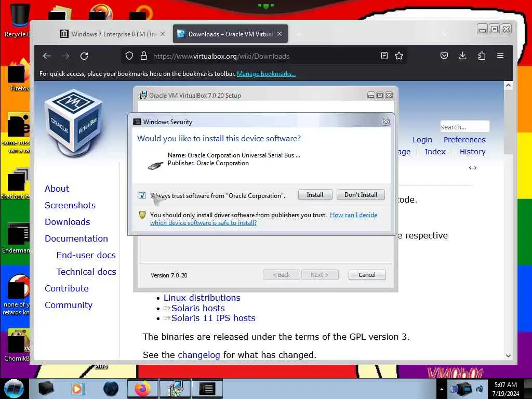Open the History link
This screenshot has height=399, width=532.
coord(473,152)
